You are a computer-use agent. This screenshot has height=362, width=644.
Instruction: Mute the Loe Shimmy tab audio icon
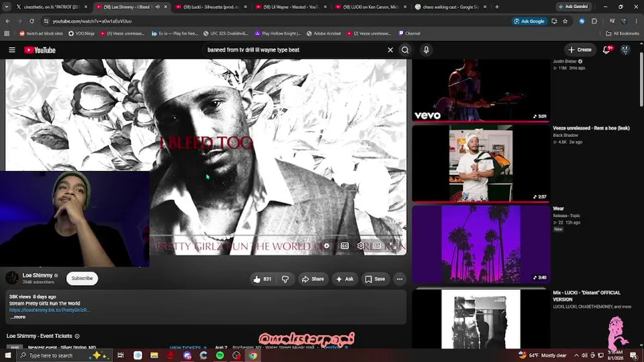tap(157, 7)
